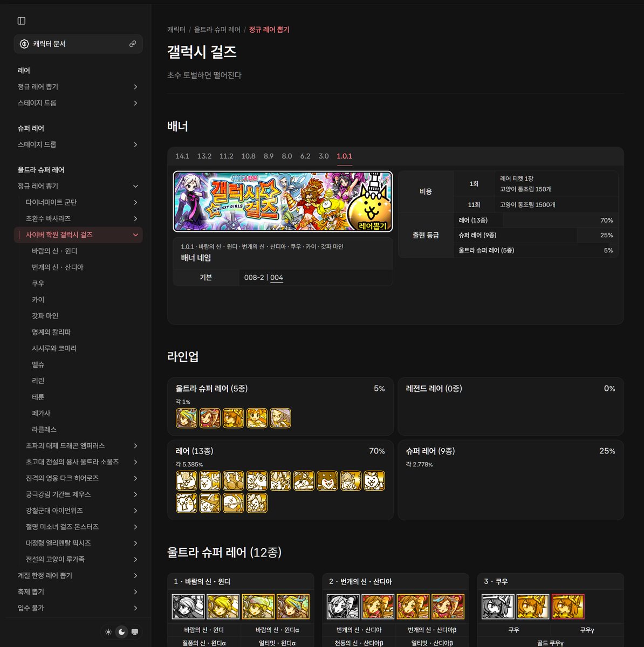Click fifth uber rare icon in 울트라 슈퍼 레어 (5종) lineup
644x647 pixels.
point(280,418)
